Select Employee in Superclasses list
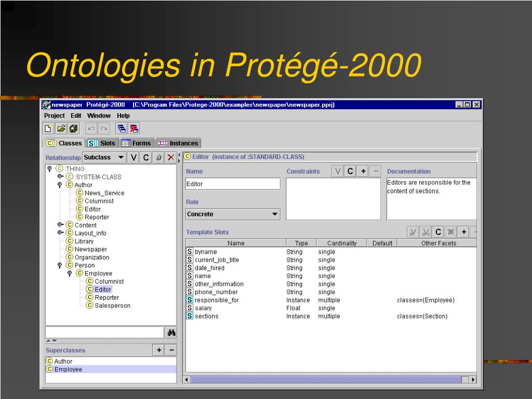Image resolution: width=532 pixels, height=399 pixels. [x=111, y=369]
